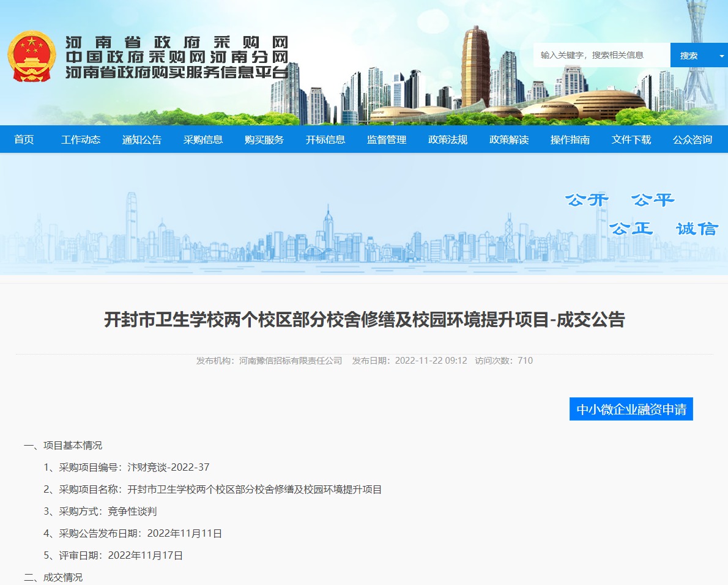Open the 购买服务 navigation item

264,139
